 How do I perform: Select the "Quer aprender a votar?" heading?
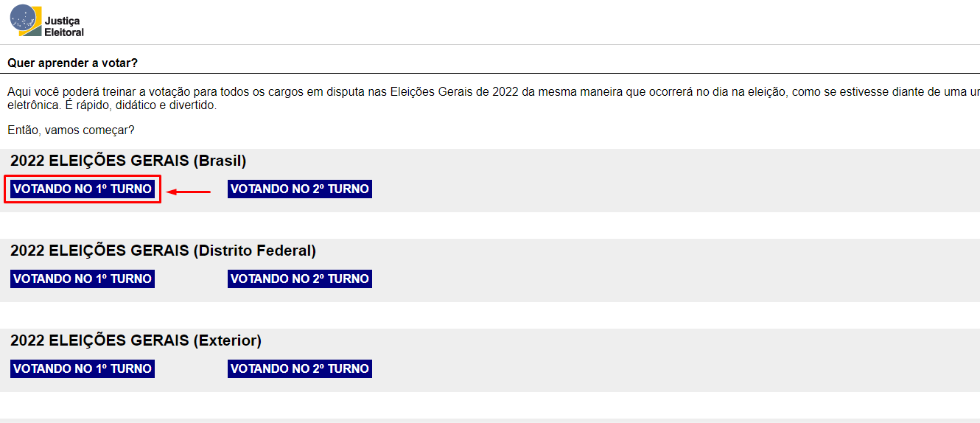click(73, 63)
